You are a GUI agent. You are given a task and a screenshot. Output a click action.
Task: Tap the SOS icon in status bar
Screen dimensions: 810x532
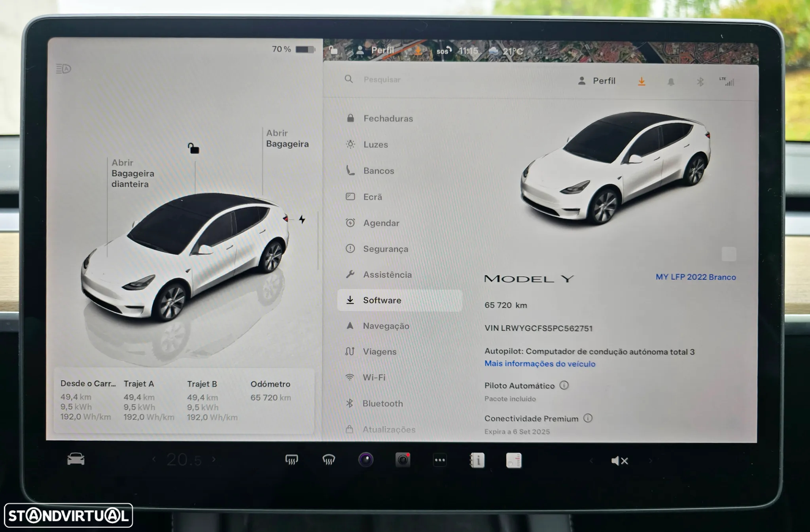pyautogui.click(x=444, y=51)
